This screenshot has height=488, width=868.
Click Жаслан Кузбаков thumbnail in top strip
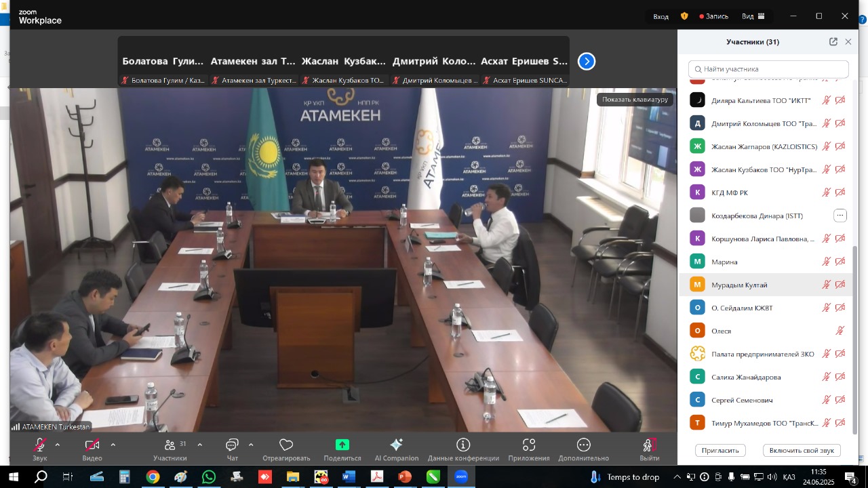coord(344,62)
